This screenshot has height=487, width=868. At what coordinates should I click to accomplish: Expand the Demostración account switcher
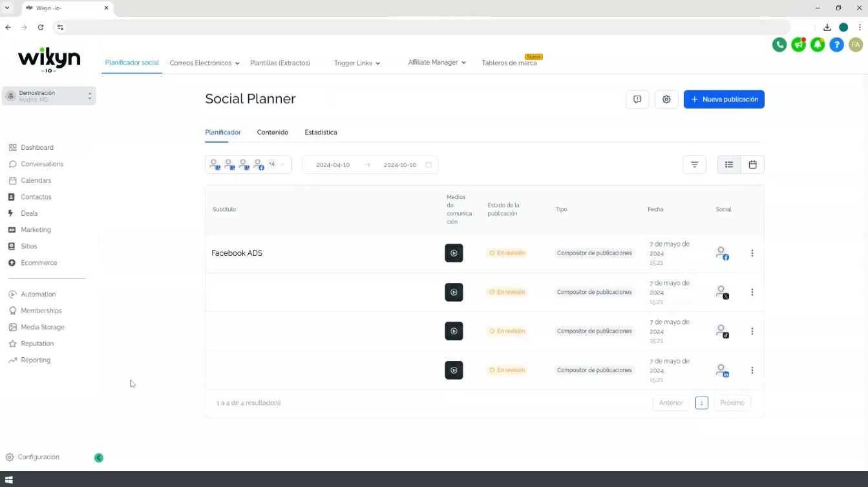pyautogui.click(x=49, y=96)
